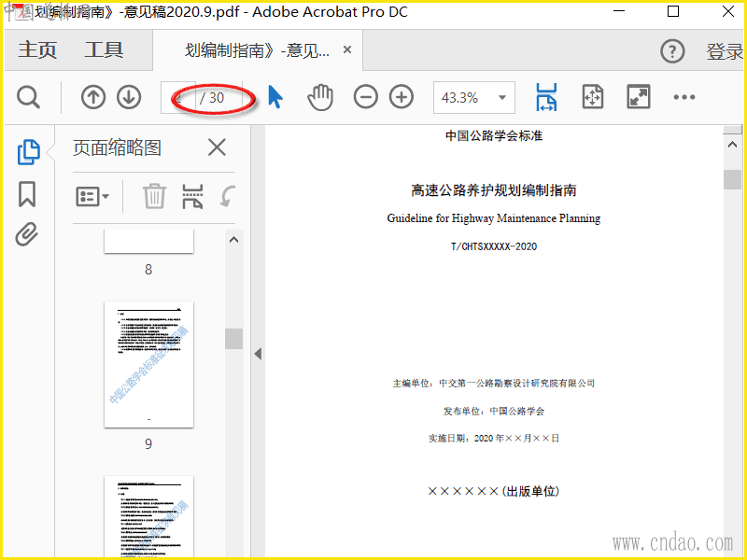Click the thumbnail panel scrollbar handle

233,339
